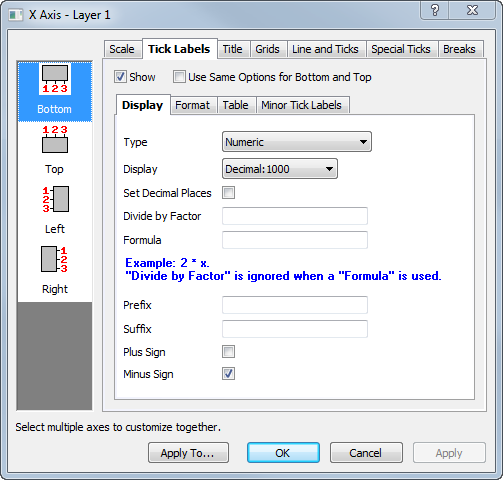The image size is (503, 480).
Task: Uncheck the Minus Sign checkbox
Action: point(228,374)
